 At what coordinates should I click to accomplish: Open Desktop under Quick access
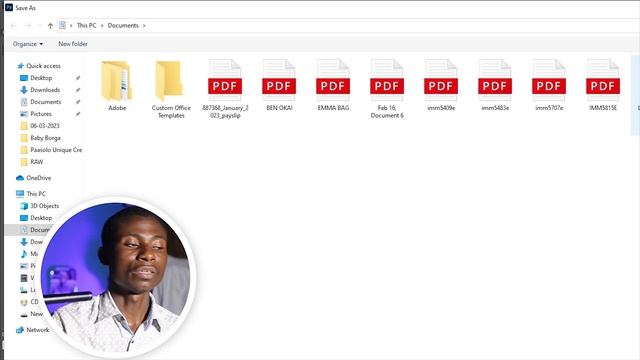[x=36, y=78]
